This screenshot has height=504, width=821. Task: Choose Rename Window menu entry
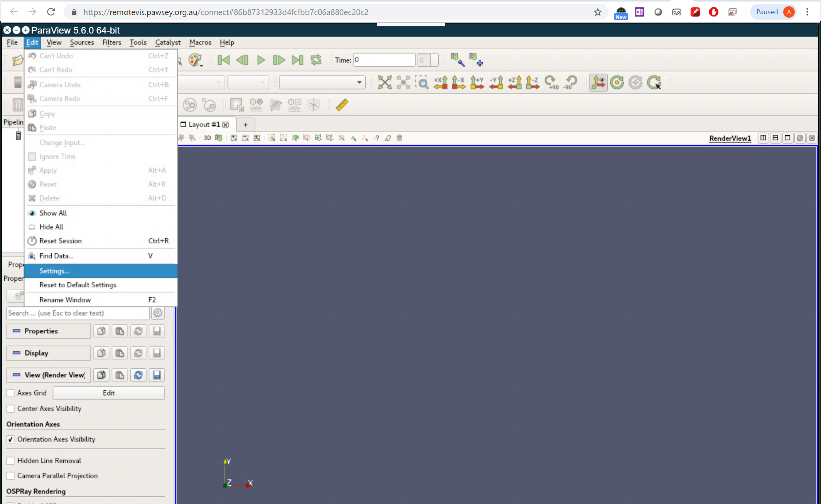(x=100, y=300)
